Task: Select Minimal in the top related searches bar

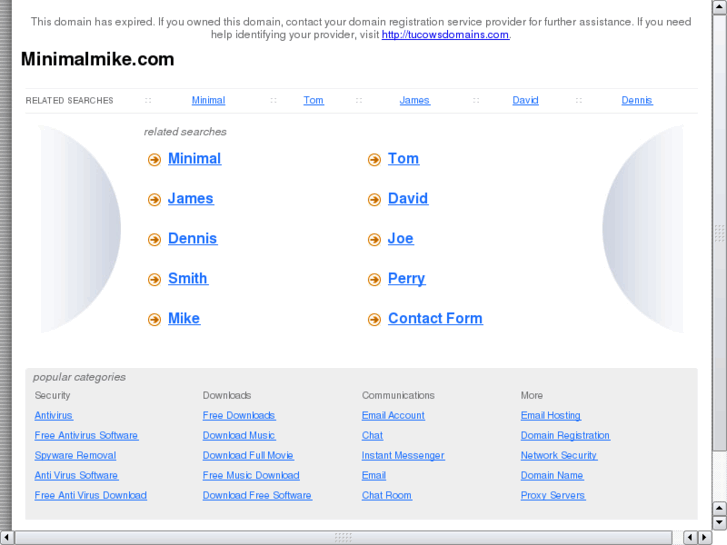Action: click(x=208, y=100)
